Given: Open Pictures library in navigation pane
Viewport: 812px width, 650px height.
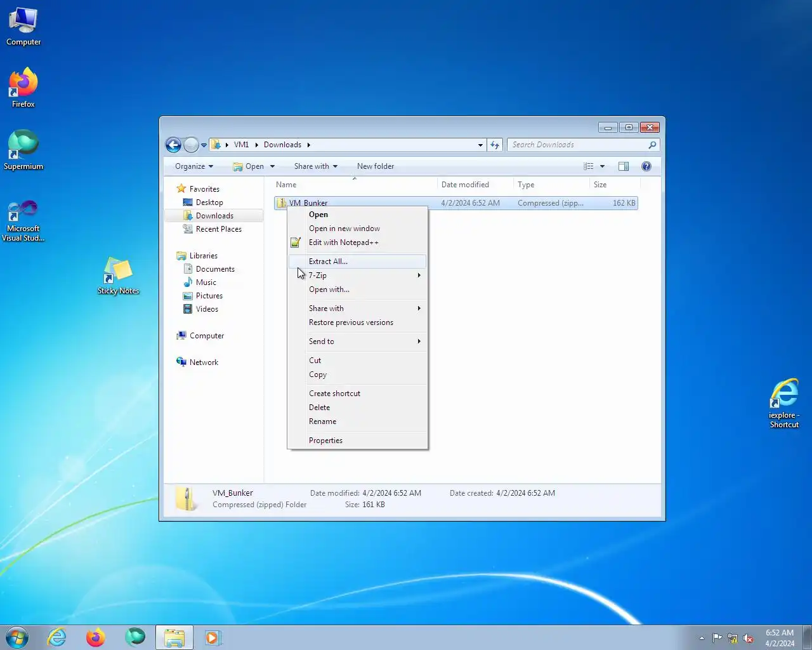Looking at the screenshot, I should 209,296.
